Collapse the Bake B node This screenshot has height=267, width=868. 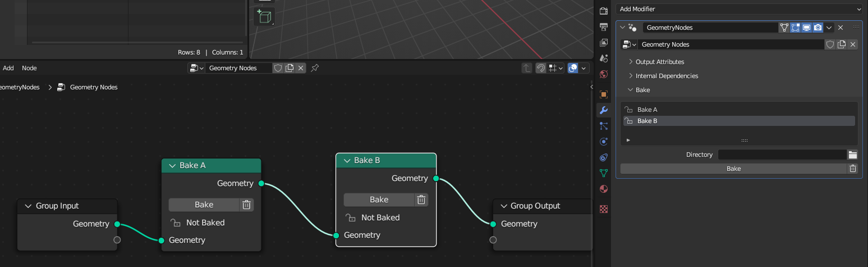(347, 161)
